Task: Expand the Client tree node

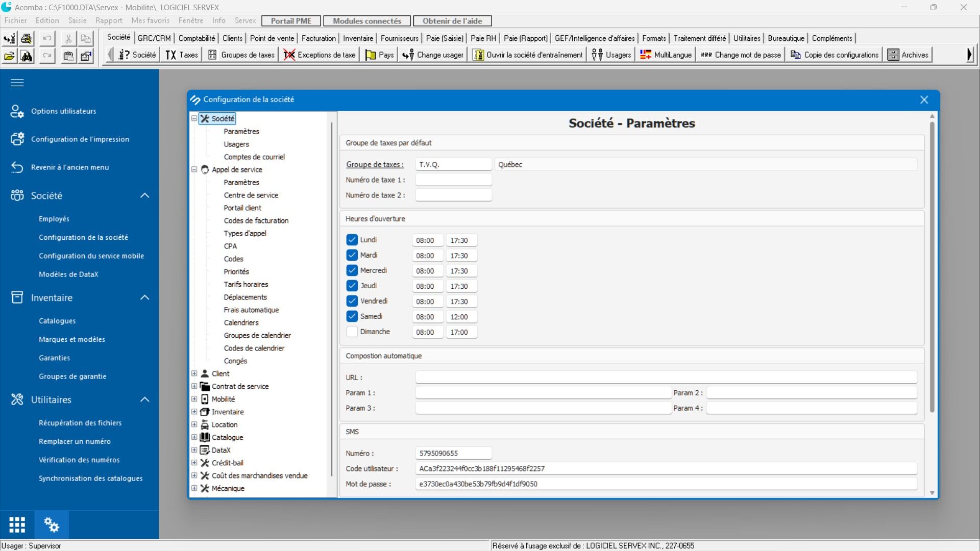Action: click(194, 373)
